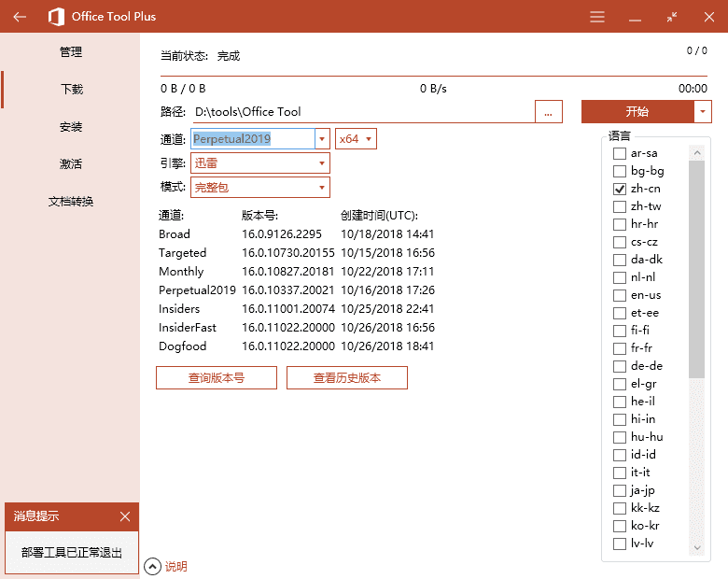728x579 pixels.
Task: Select the lv-lv language checkbox
Action: coord(620,544)
